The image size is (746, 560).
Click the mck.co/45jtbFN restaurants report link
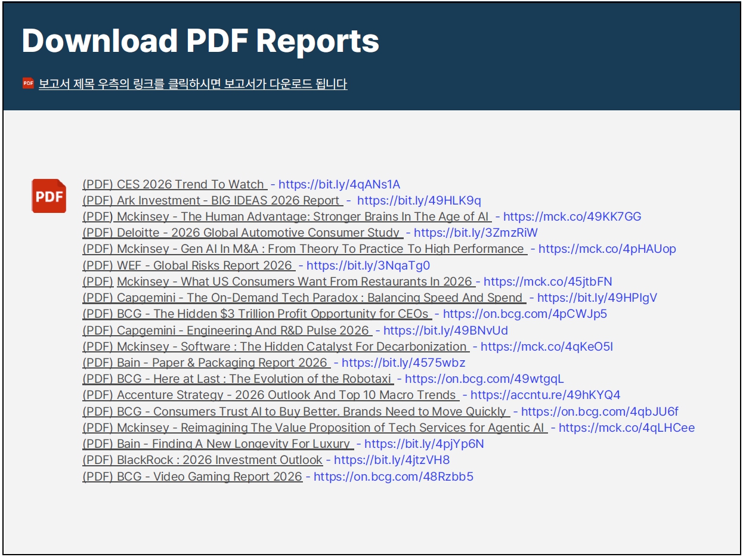[547, 281]
